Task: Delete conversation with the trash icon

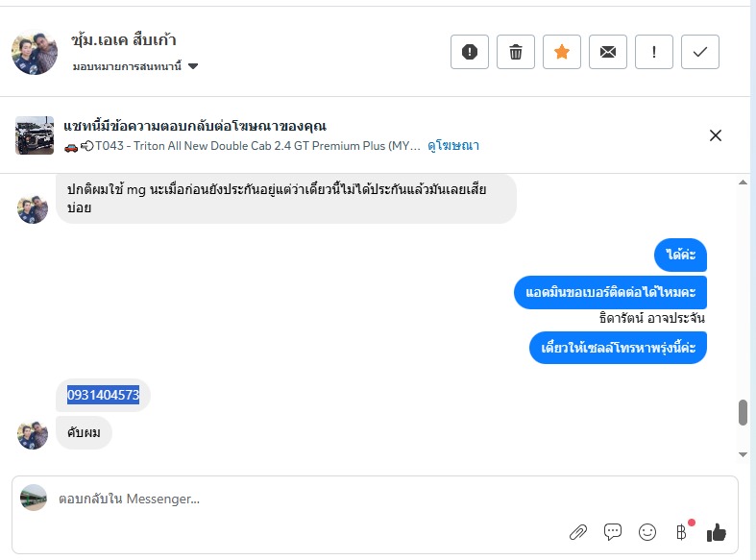Action: point(516,52)
